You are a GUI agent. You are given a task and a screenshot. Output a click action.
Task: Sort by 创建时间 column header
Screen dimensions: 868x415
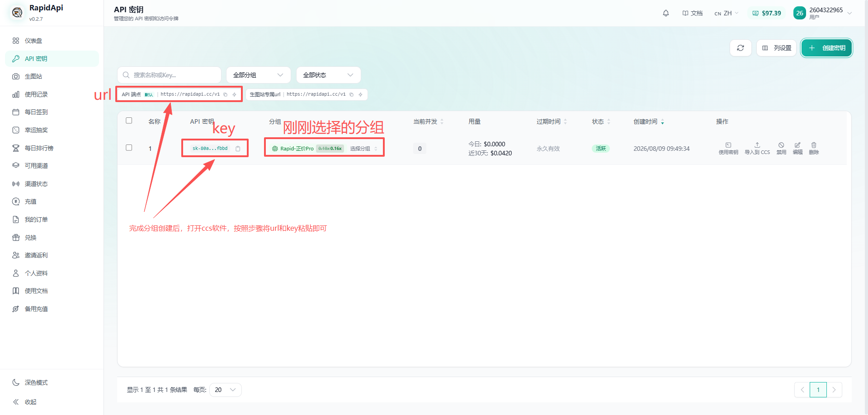pyautogui.click(x=649, y=121)
